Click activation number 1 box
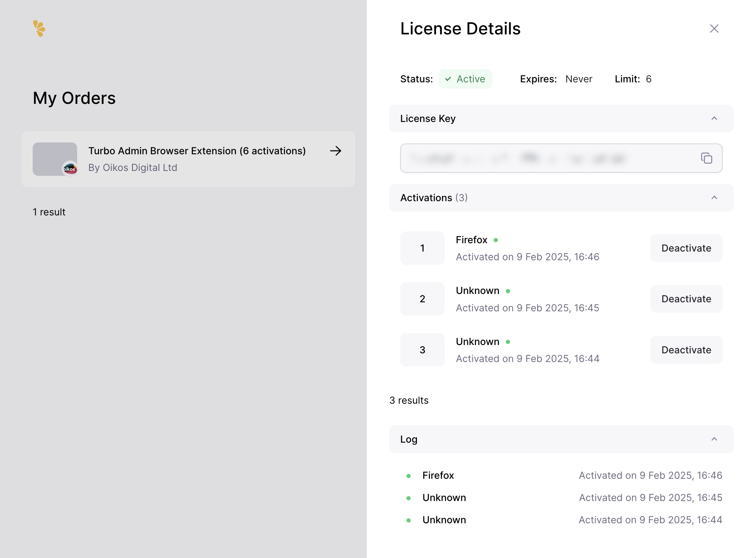The width and height of the screenshot is (756, 558). pos(422,248)
